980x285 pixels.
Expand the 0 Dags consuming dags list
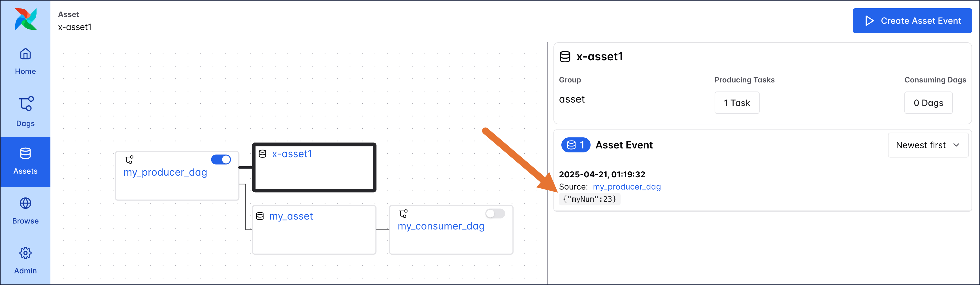point(929,102)
